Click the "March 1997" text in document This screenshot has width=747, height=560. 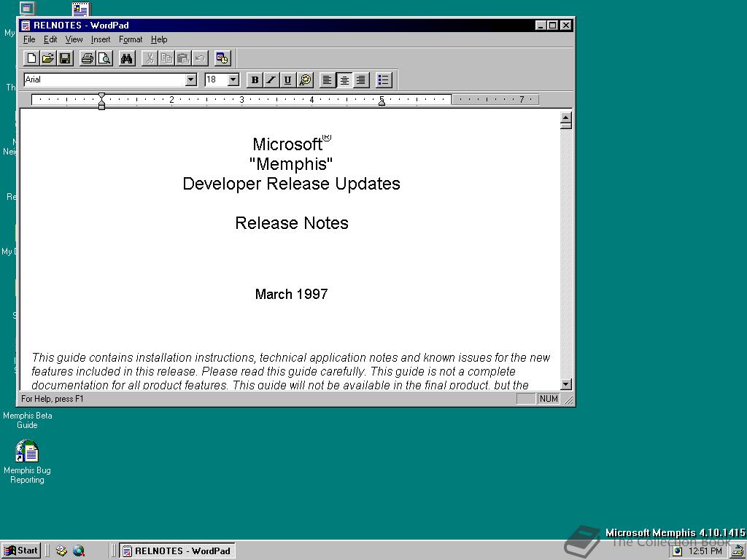point(291,294)
